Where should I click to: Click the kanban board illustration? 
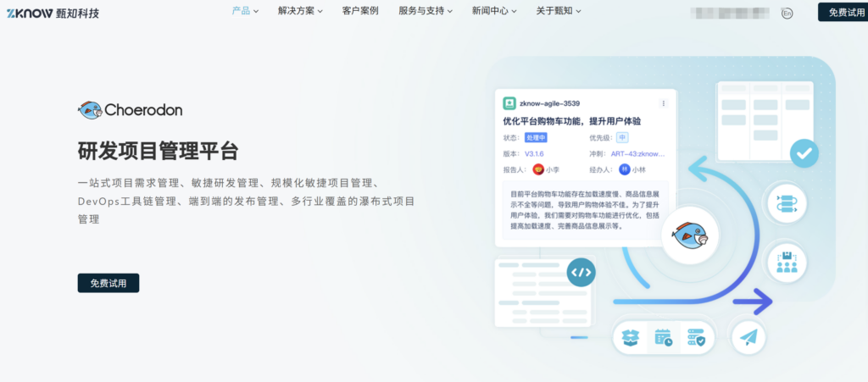[x=765, y=122]
